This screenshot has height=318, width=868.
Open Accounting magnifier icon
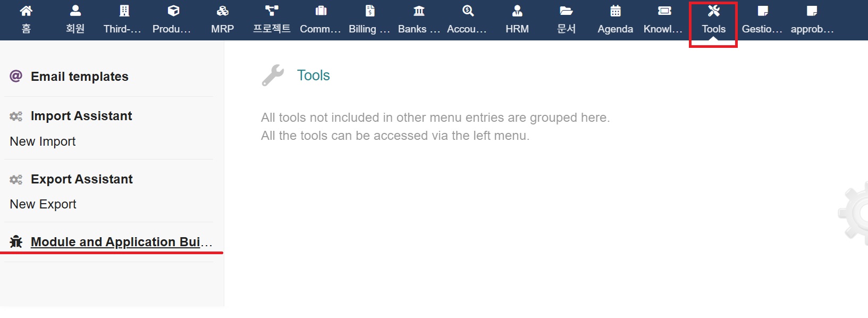pyautogui.click(x=468, y=11)
